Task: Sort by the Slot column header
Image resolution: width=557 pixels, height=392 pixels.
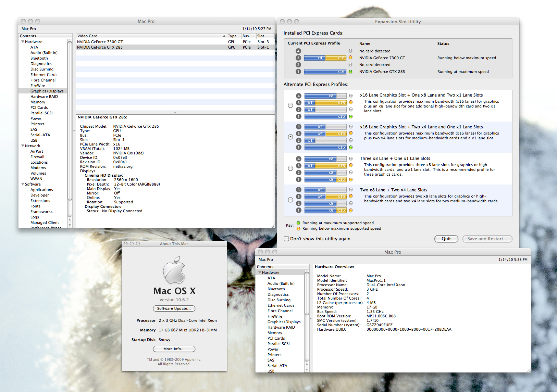Action: pyautogui.click(x=265, y=36)
